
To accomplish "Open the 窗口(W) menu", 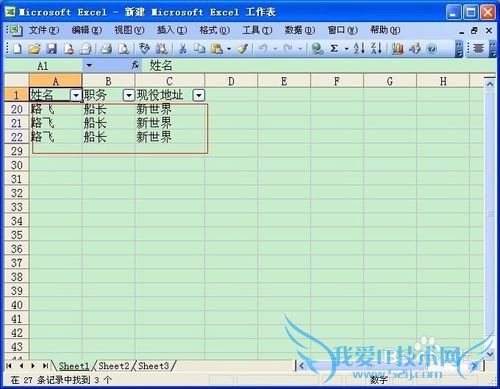I will click(x=342, y=30).
